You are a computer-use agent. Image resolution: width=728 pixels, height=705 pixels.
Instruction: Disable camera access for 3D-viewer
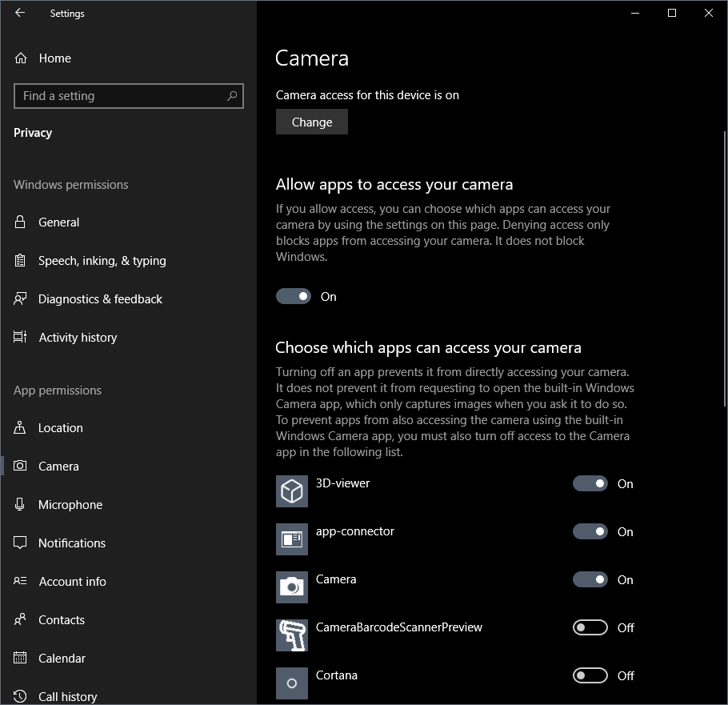590,483
